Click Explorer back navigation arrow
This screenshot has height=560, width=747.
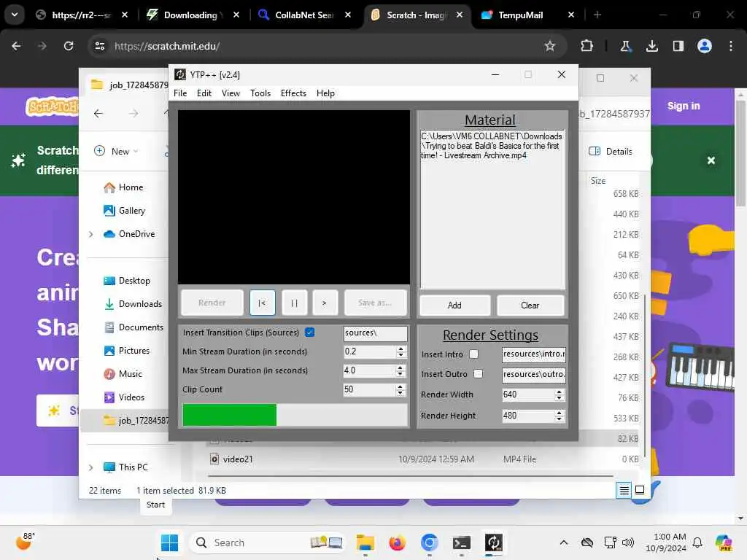click(98, 113)
